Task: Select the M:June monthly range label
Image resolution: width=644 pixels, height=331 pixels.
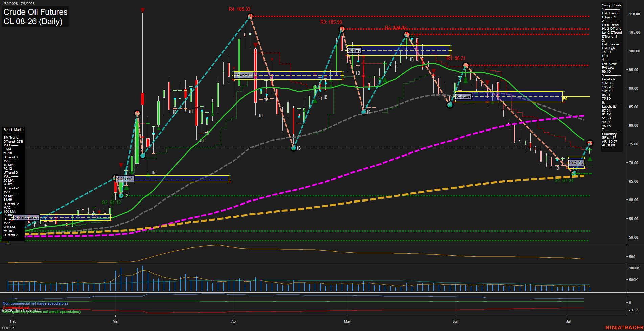Action: click(x=463, y=96)
